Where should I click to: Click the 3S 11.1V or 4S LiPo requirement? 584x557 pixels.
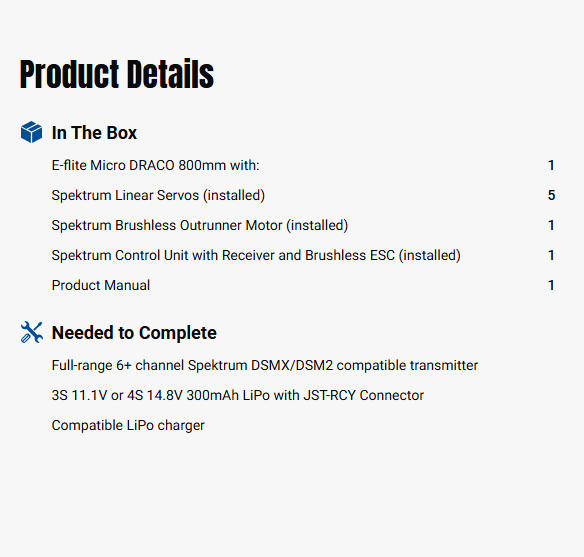tap(238, 395)
